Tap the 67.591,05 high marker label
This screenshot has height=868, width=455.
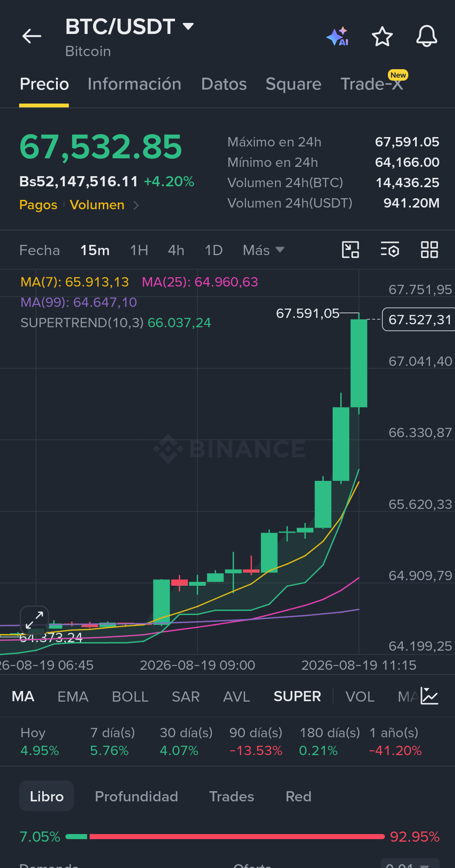[308, 313]
